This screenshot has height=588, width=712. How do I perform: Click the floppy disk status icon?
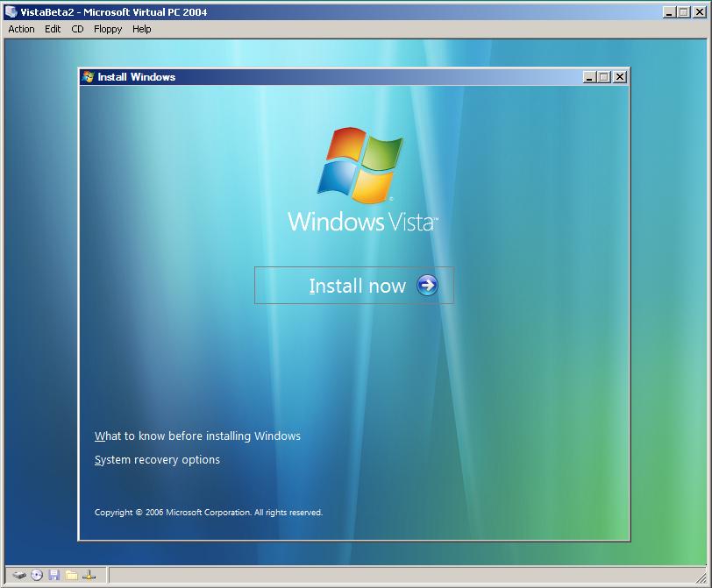pos(54,576)
